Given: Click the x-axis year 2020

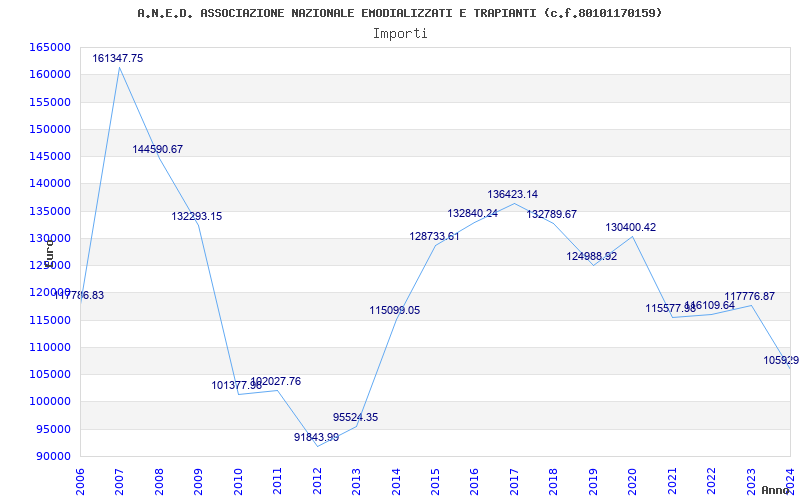Looking at the screenshot, I should [x=633, y=481].
